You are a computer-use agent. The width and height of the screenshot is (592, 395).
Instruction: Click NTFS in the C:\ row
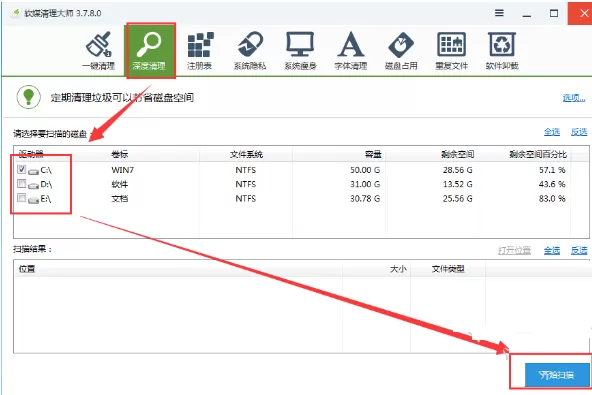pos(246,170)
